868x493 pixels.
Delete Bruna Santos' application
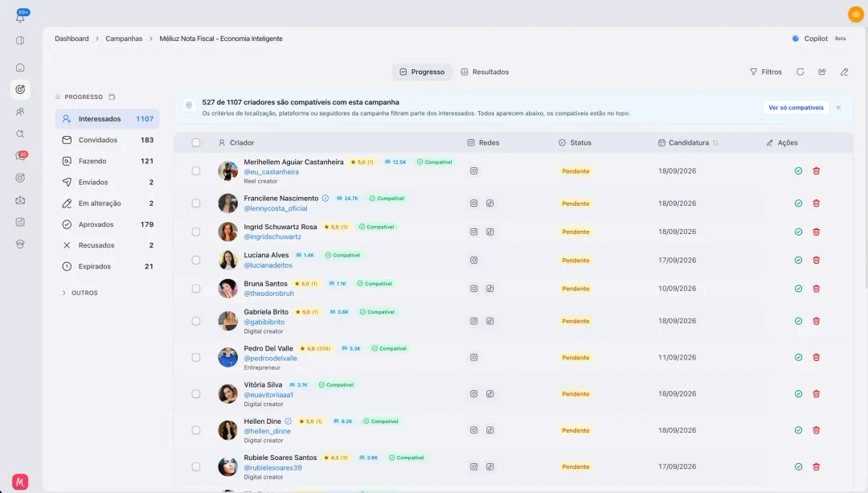[x=816, y=289]
